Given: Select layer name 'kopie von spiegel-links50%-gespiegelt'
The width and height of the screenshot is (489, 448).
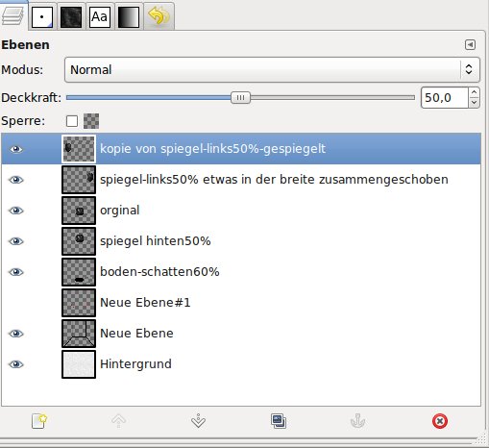Looking at the screenshot, I should coord(212,149).
